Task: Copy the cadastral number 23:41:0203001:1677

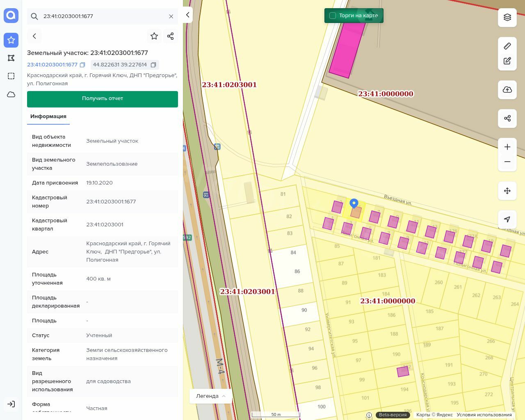Action: coord(82,65)
